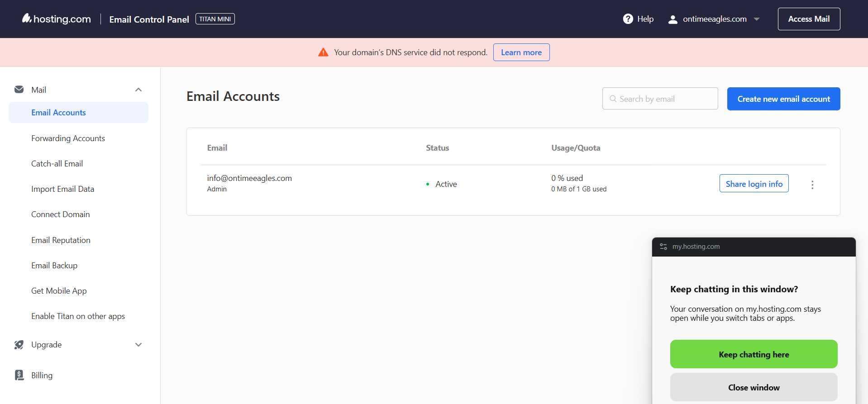Screen dimensions: 868x404
Task: Click the site settings icon beside my.hosting.com
Action: pyautogui.click(x=663, y=247)
